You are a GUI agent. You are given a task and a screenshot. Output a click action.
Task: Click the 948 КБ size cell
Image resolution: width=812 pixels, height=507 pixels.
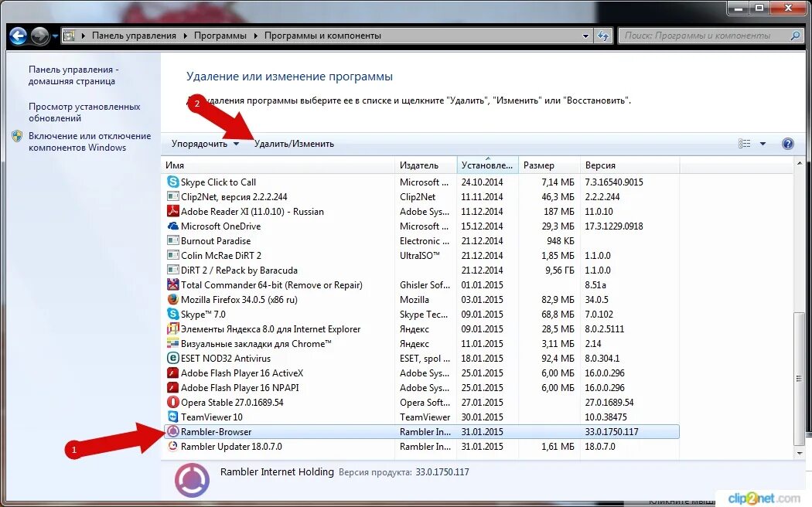[x=561, y=240]
